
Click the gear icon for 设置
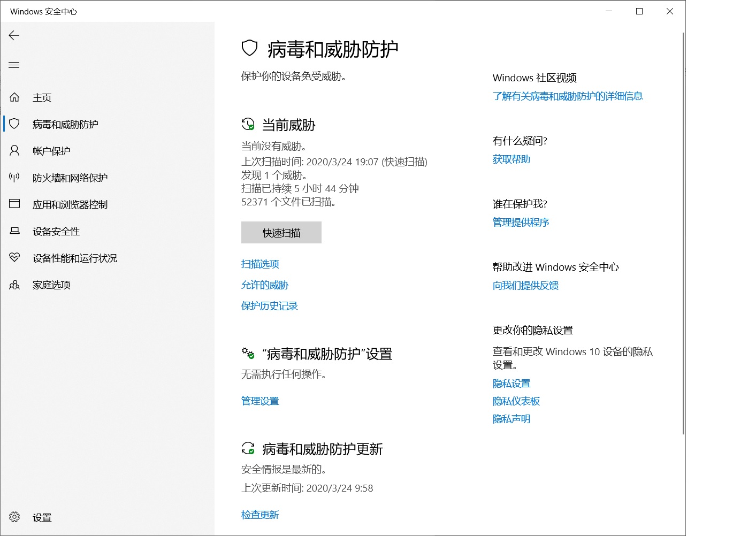(x=14, y=517)
